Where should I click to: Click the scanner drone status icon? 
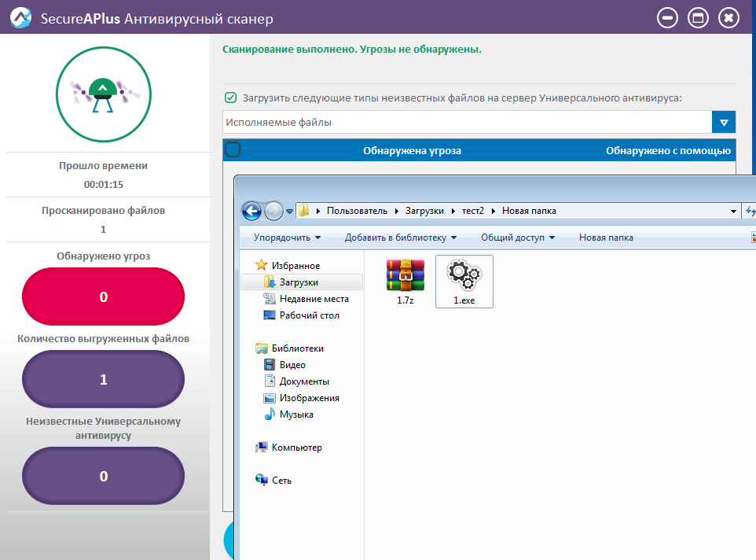[104, 94]
